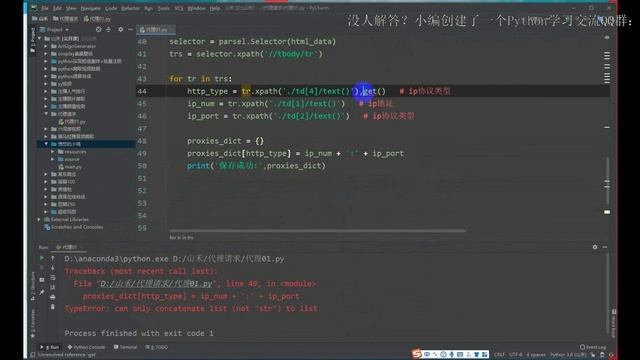Open the Navigate menu
Image resolution: width=640 pixels, height=360 pixels.
(91, 8)
